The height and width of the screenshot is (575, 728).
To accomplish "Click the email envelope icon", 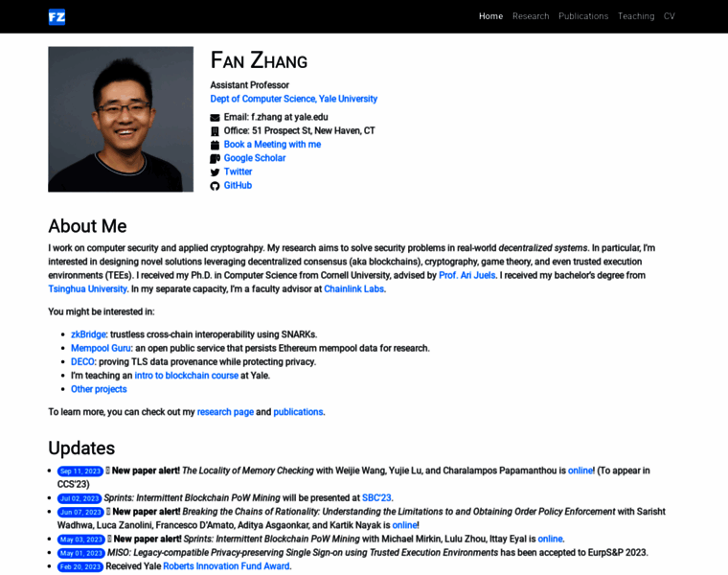I will 215,118.
